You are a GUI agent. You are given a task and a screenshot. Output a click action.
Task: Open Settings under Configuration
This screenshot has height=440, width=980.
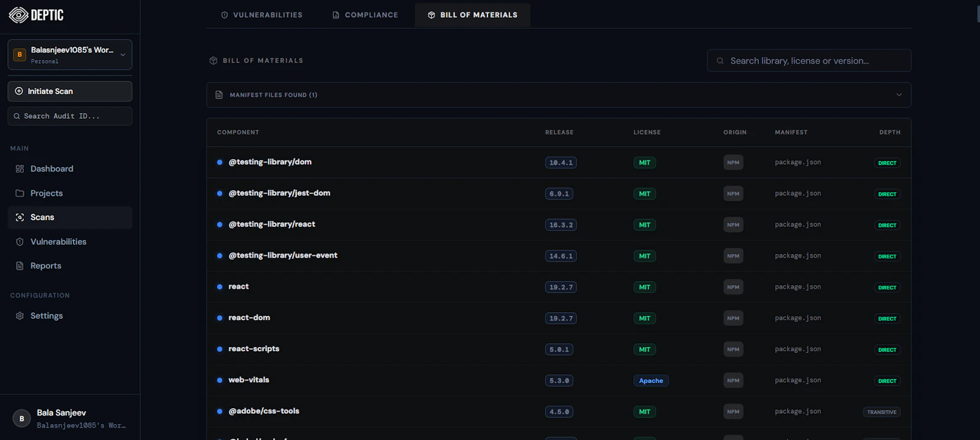pos(70,316)
